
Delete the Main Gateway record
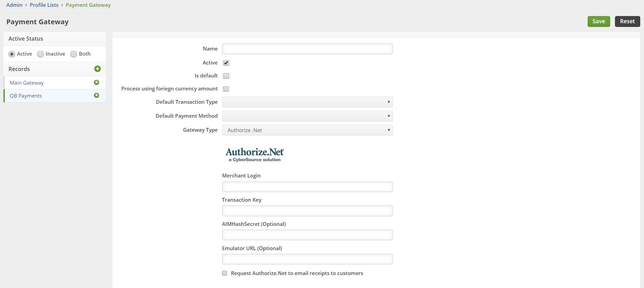[x=96, y=82]
